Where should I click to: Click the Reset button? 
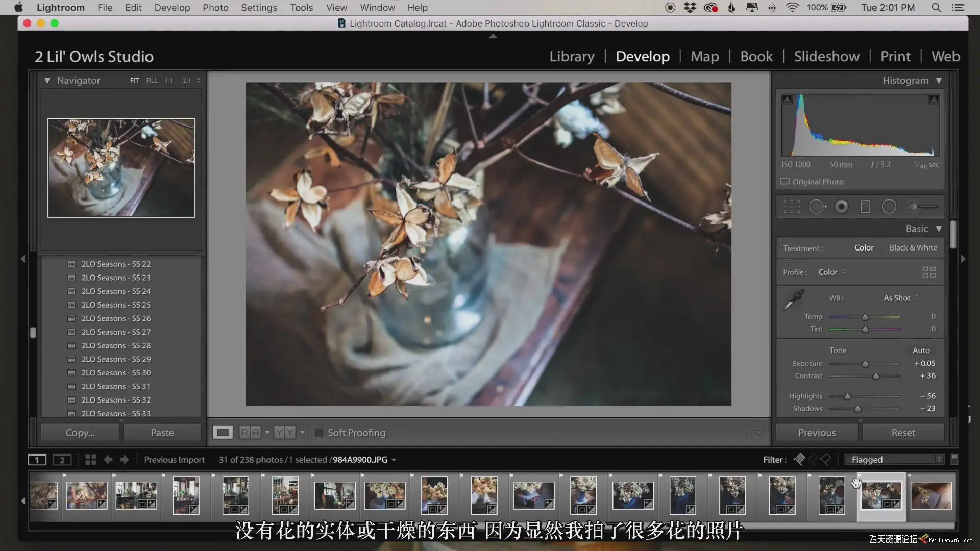pyautogui.click(x=902, y=433)
